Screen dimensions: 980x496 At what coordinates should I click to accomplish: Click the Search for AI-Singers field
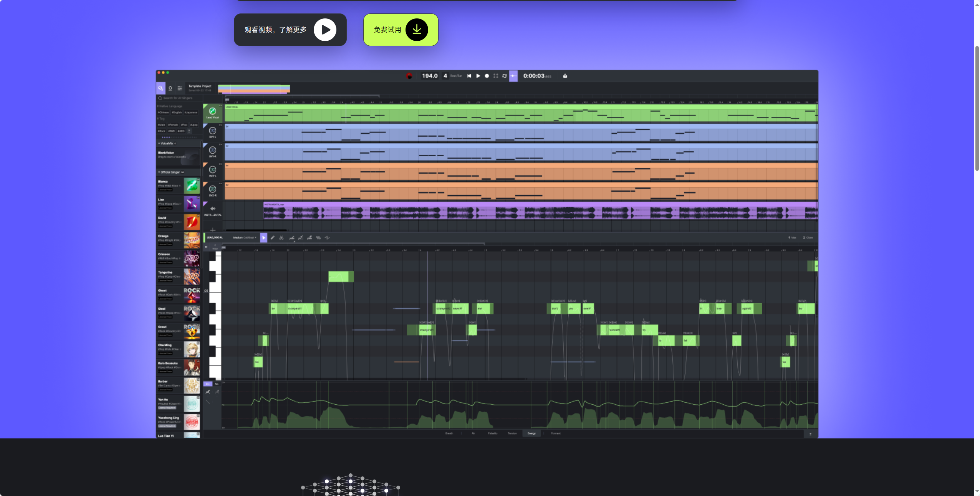pyautogui.click(x=179, y=98)
